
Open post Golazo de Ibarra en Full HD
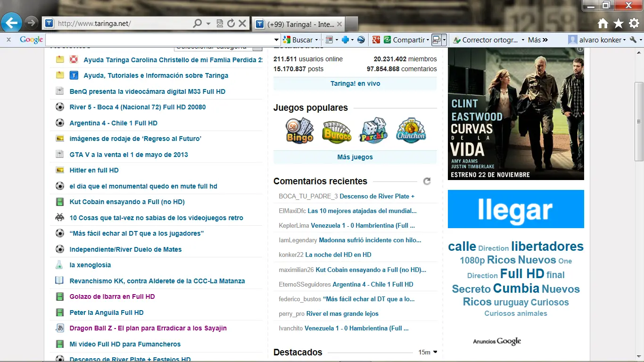[112, 296]
